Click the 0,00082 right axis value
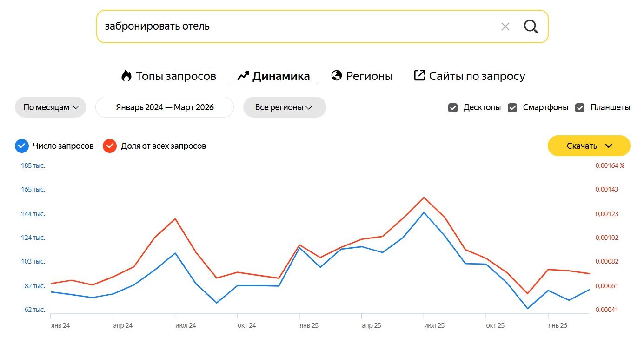The width and height of the screenshot is (644, 344). tap(607, 261)
